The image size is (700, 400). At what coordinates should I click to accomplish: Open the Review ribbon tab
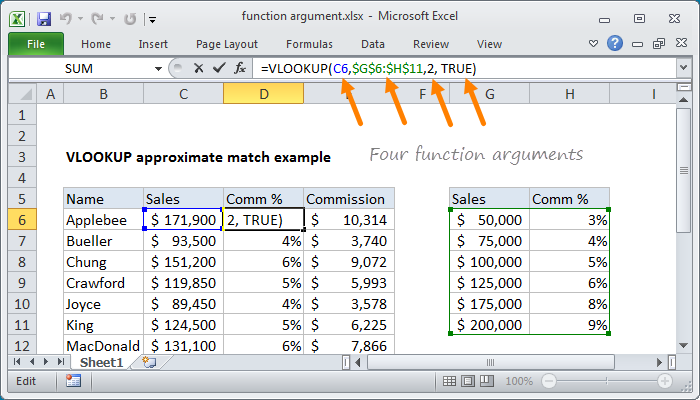[431, 44]
